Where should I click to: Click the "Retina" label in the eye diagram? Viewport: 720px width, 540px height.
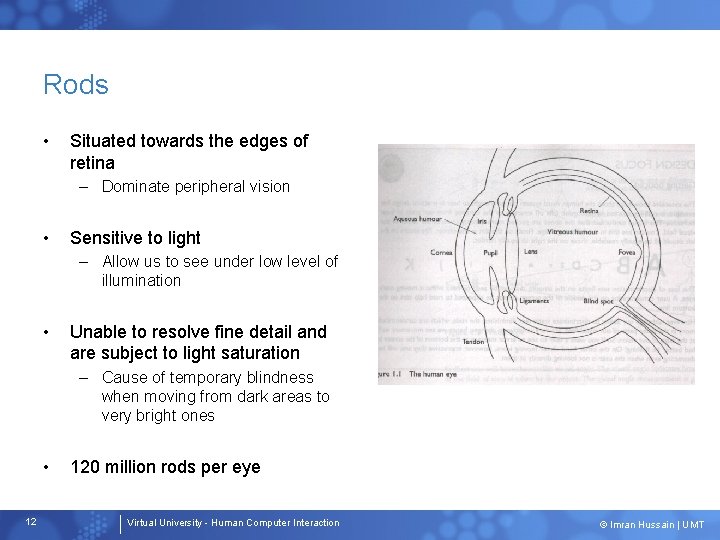[x=589, y=211]
